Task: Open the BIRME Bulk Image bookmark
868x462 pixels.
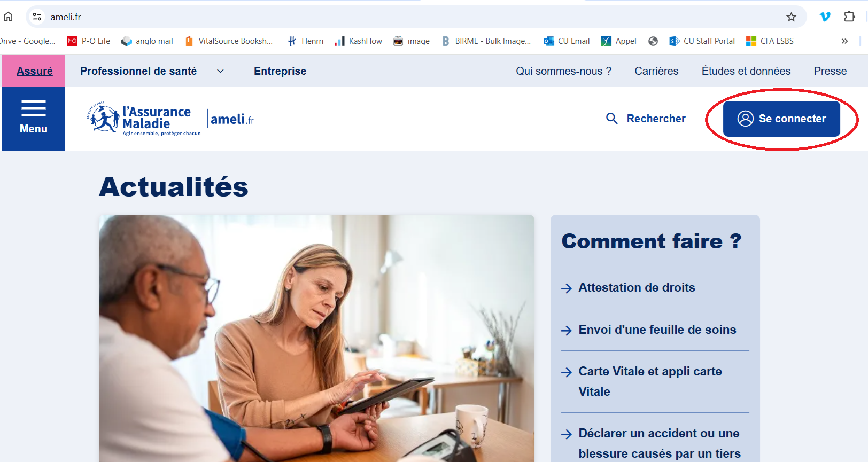Action: (x=486, y=41)
